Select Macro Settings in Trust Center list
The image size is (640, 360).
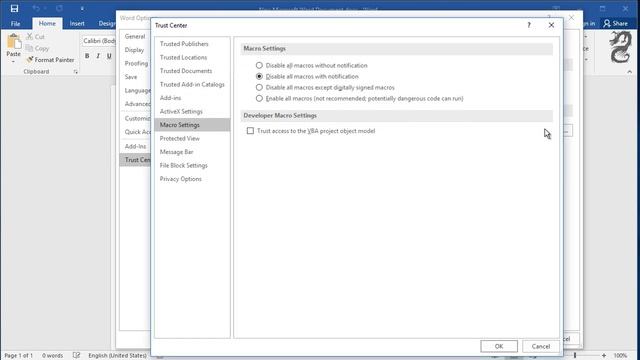click(x=192, y=125)
